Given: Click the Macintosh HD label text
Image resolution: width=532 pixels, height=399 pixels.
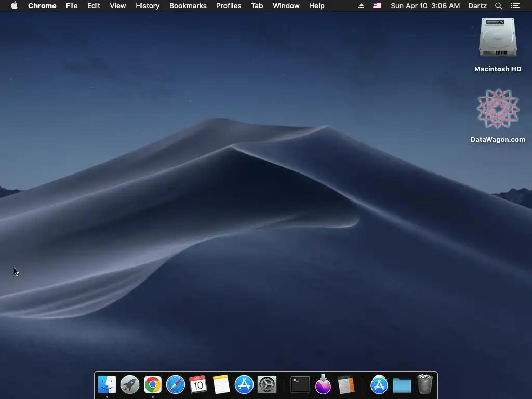Looking at the screenshot, I should [498, 69].
